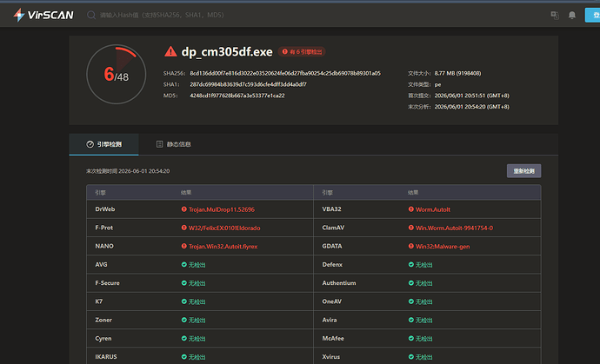Click the green check icon in Authentium row
Screen dimensions: 600x364
411,283
